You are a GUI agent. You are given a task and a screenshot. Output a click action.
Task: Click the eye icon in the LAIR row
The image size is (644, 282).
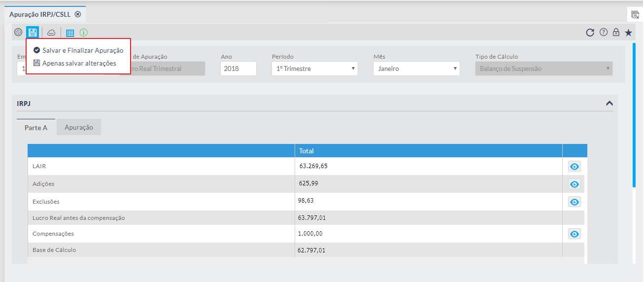click(574, 167)
